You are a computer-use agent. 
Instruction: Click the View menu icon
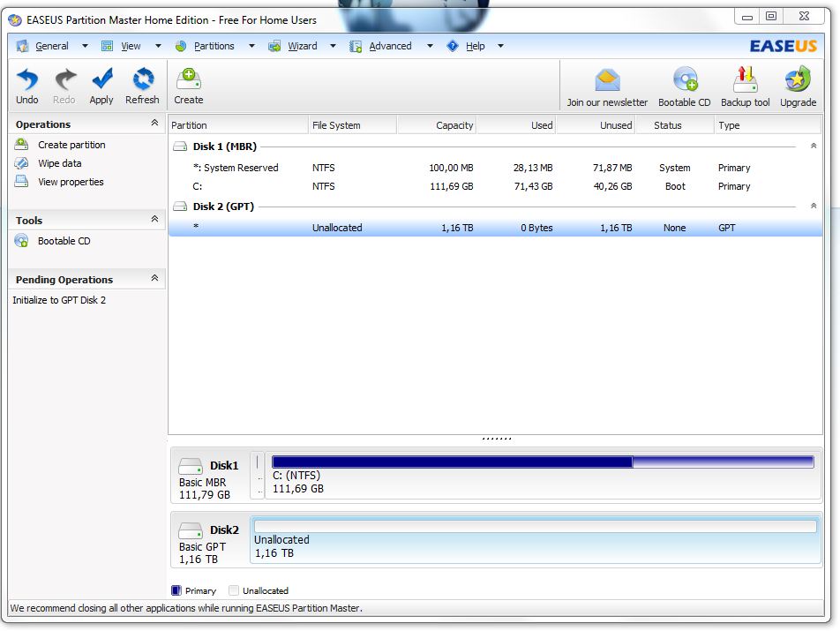pyautogui.click(x=107, y=46)
